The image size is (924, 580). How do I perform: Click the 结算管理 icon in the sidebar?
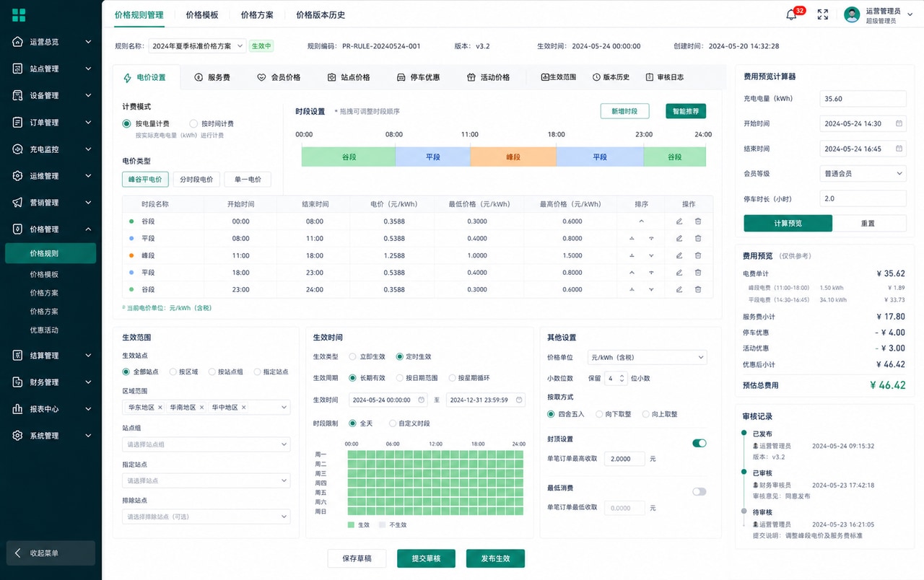tap(19, 356)
